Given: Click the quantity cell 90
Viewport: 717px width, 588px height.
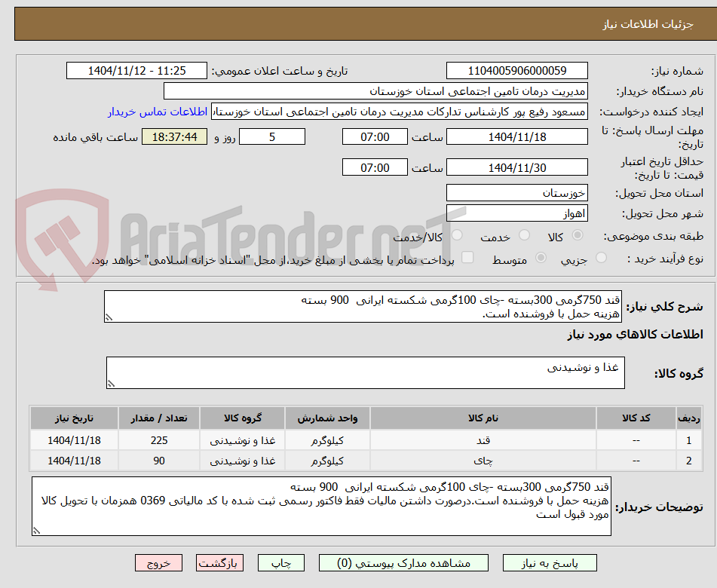Looking at the screenshot, I should [158, 461].
